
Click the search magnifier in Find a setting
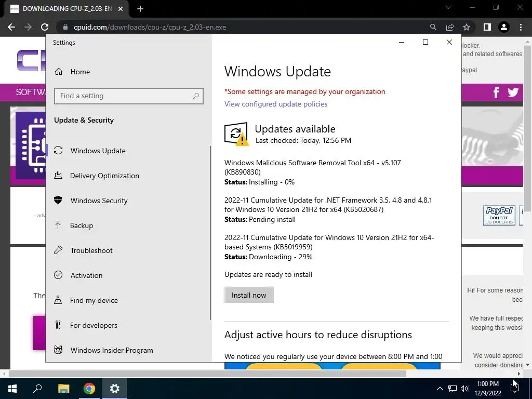point(196,96)
